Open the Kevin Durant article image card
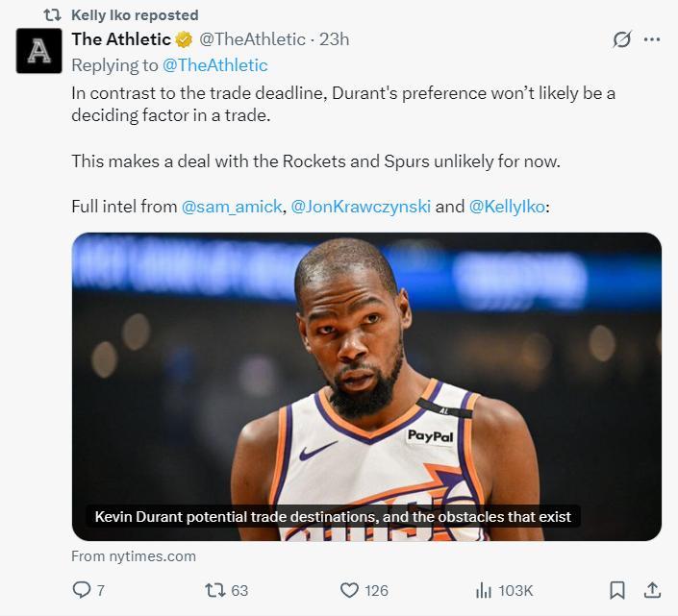The height and width of the screenshot is (616, 678). (x=366, y=384)
